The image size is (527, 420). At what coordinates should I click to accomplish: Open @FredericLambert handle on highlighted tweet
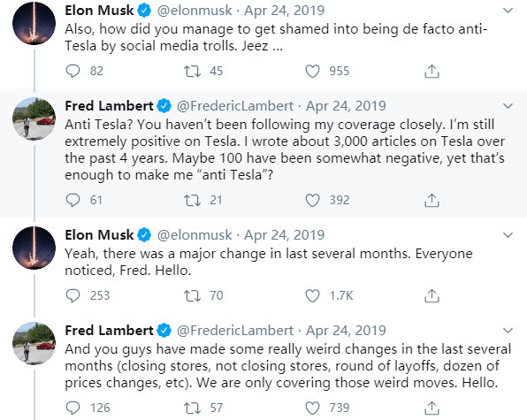click(235, 106)
